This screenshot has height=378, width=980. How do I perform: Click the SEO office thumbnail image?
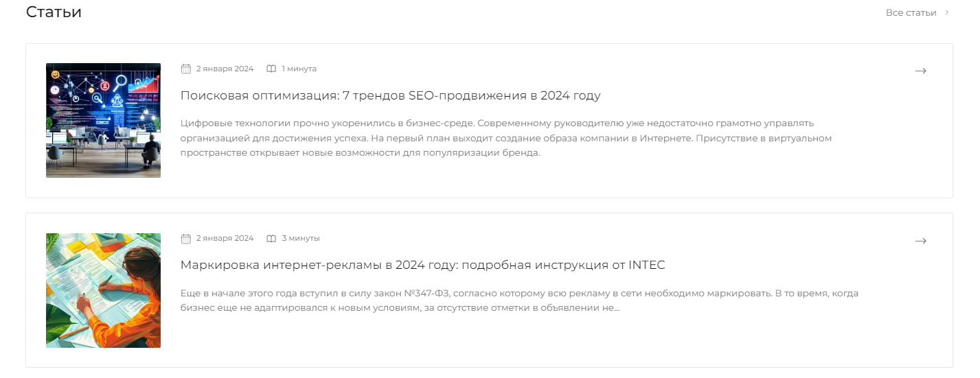pos(103,120)
